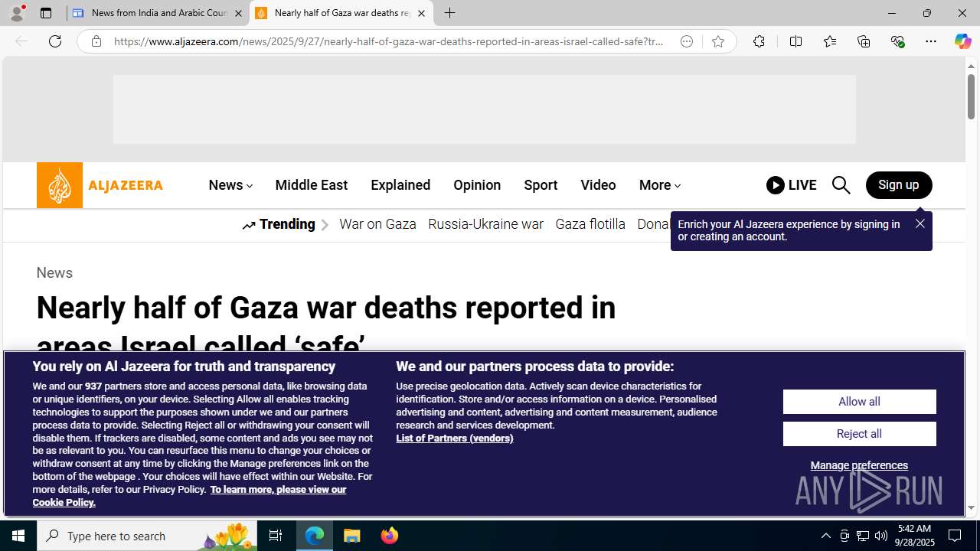Open the Opinion section

point(477,185)
